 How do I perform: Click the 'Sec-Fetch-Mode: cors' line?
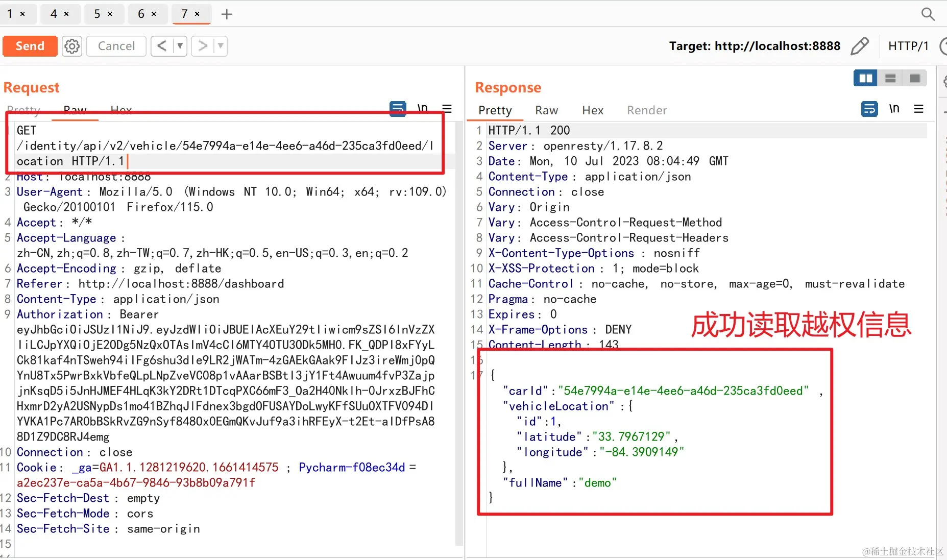point(85,514)
